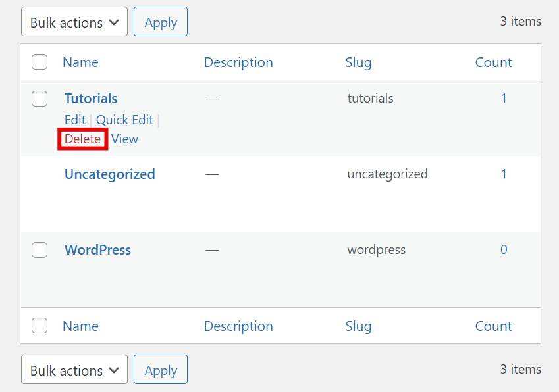Check the Tutorials category checkbox
Image resolution: width=559 pixels, height=392 pixels.
pos(40,99)
